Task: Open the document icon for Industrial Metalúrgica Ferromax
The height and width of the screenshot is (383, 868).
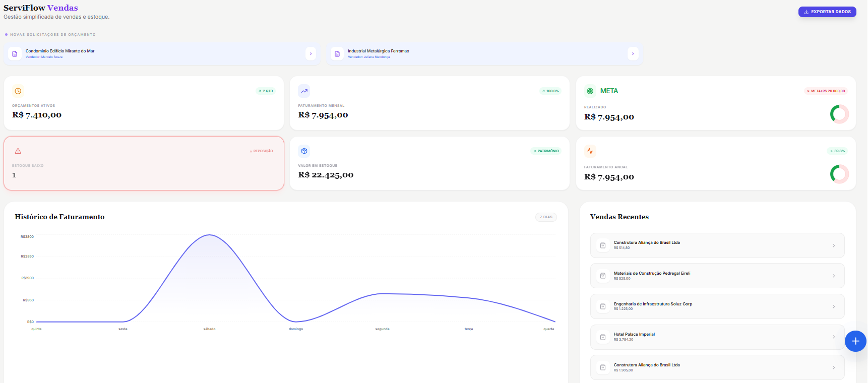Action: (337, 54)
